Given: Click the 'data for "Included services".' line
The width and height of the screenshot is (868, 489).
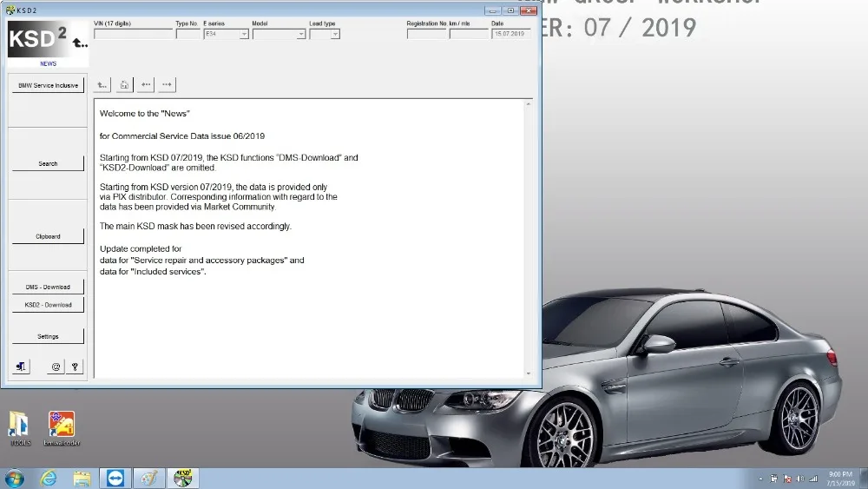Looking at the screenshot, I should tap(153, 272).
